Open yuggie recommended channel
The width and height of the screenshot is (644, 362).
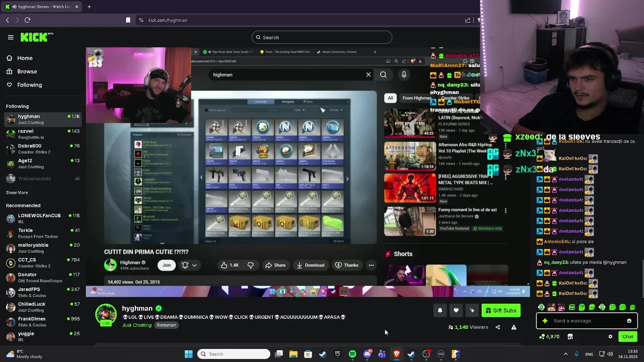(x=43, y=336)
